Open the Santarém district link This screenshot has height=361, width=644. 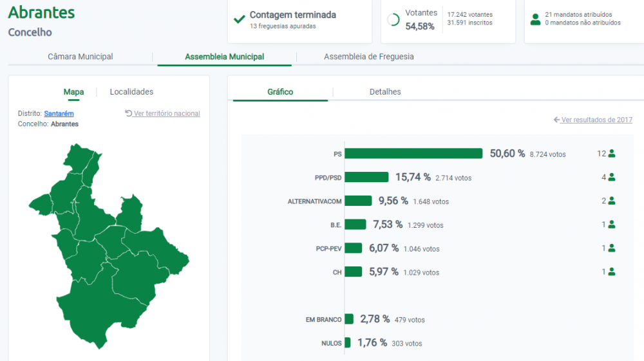[59, 114]
